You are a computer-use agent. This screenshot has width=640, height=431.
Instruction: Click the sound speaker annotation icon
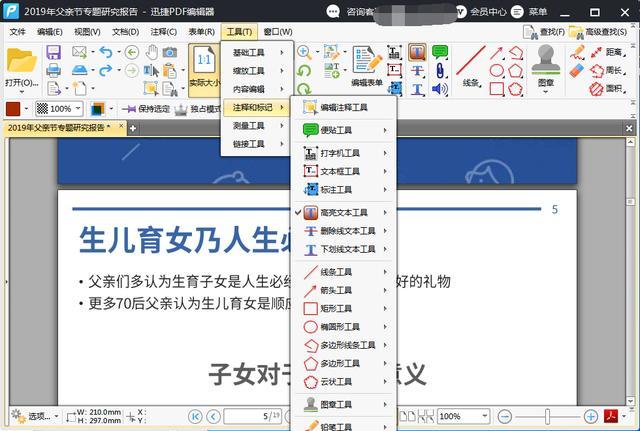(x=440, y=89)
